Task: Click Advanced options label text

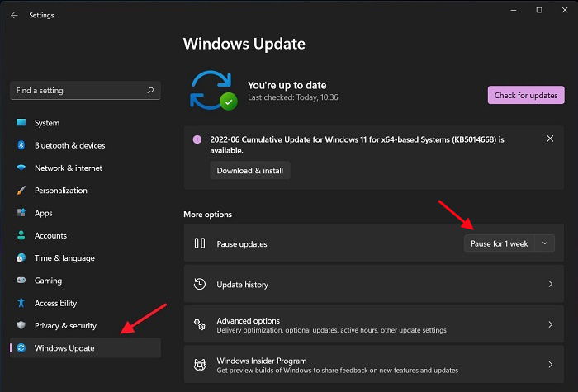Action: point(248,320)
